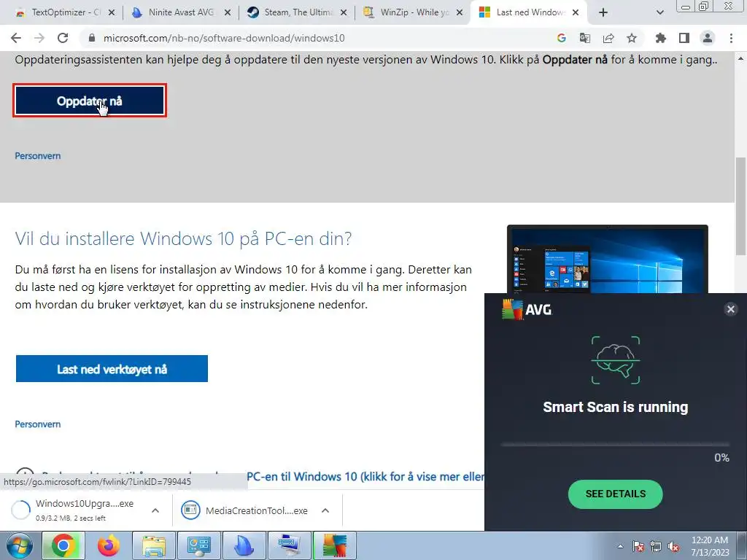Click the Oppdater nå button

tap(90, 101)
